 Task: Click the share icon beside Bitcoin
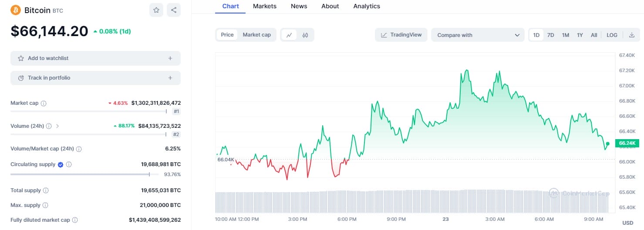[x=174, y=10]
